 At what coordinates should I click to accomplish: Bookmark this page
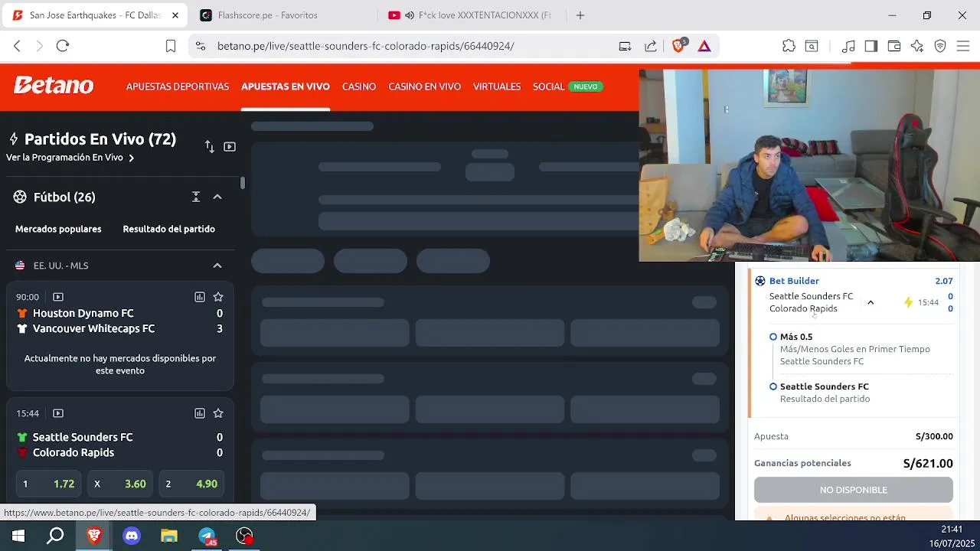coord(171,46)
